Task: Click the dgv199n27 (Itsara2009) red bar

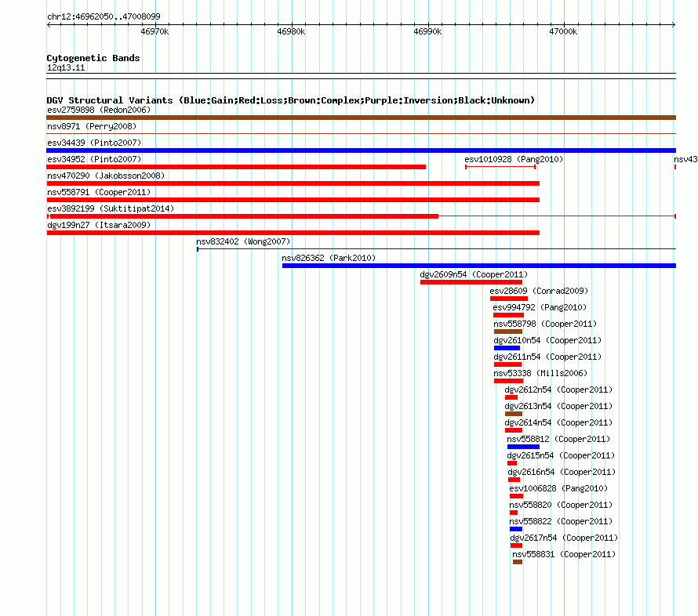Action: click(x=293, y=233)
